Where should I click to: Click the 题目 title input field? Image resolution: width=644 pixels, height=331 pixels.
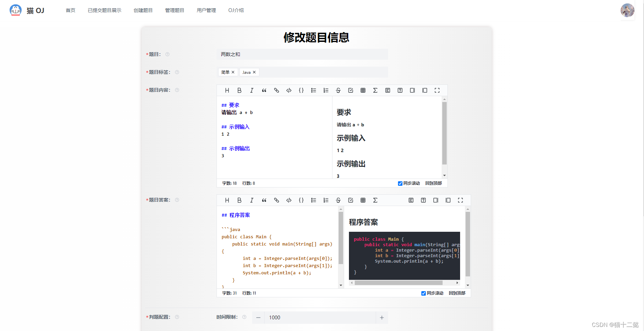click(x=302, y=54)
